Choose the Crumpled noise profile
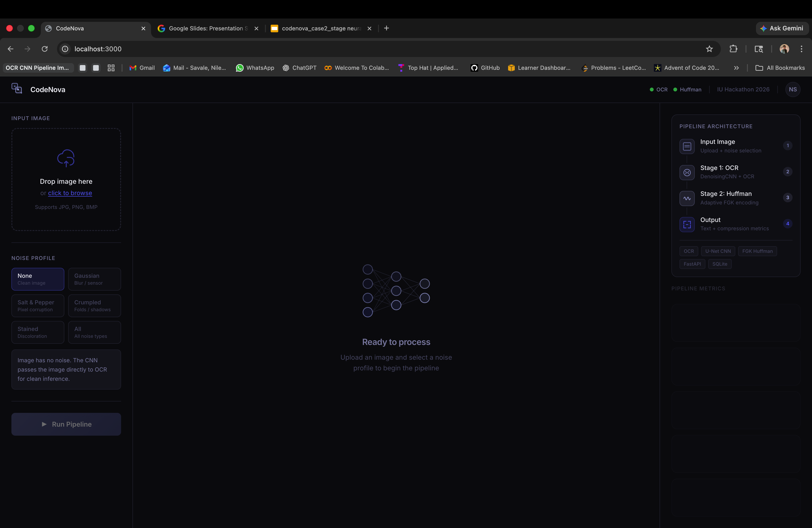 click(94, 306)
